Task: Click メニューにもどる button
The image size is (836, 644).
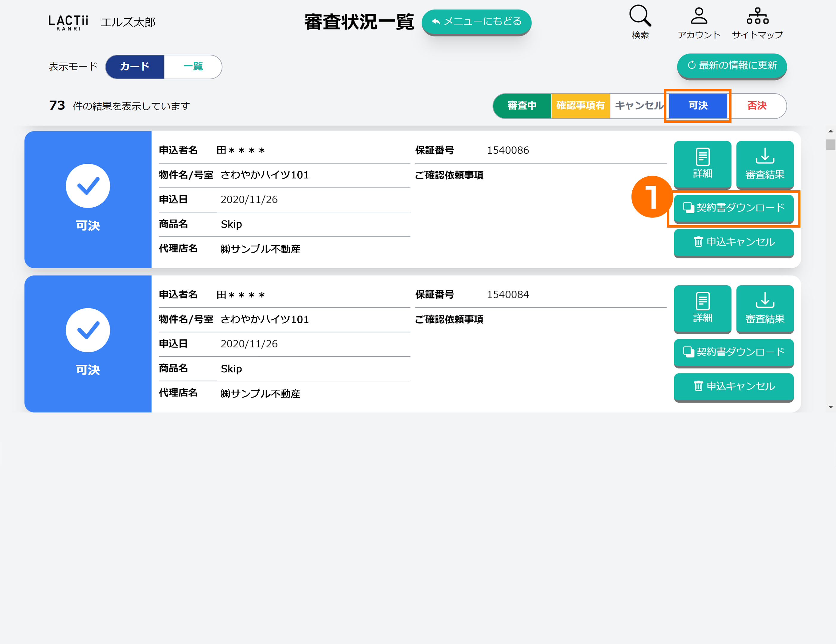Action: tap(476, 22)
